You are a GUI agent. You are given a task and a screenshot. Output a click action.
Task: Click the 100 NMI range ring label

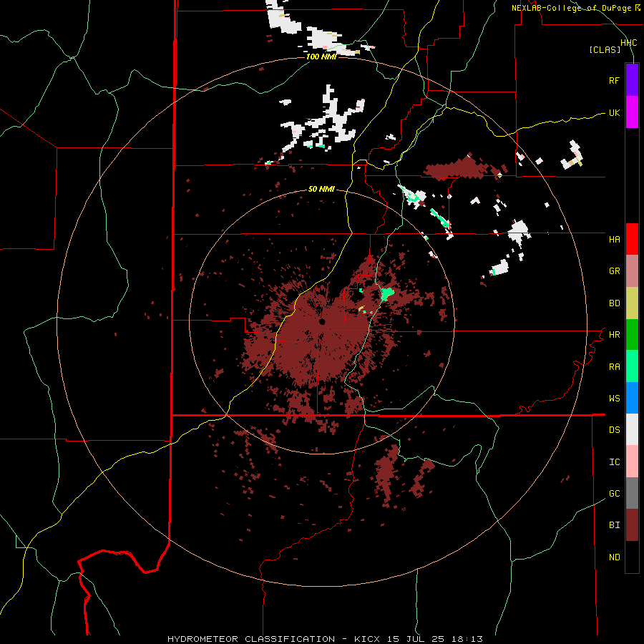click(321, 57)
